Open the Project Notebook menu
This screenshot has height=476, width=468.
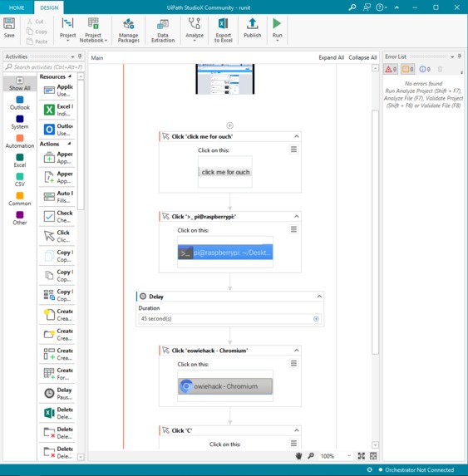tap(93, 30)
